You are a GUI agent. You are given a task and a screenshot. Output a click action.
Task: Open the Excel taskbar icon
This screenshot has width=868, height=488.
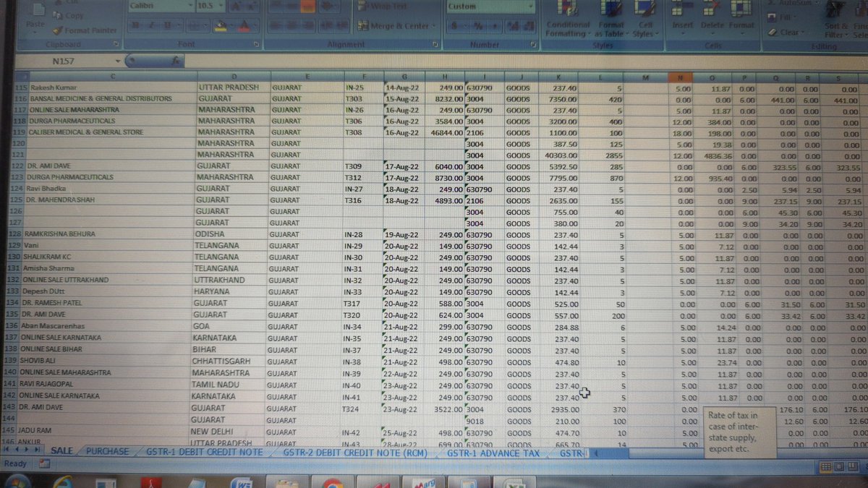[x=514, y=483]
